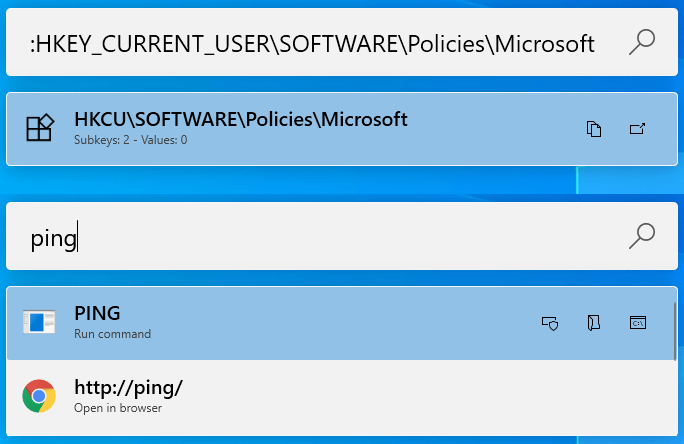The height and width of the screenshot is (444, 684).
Task: Select the PING run command result
Action: click(x=340, y=323)
